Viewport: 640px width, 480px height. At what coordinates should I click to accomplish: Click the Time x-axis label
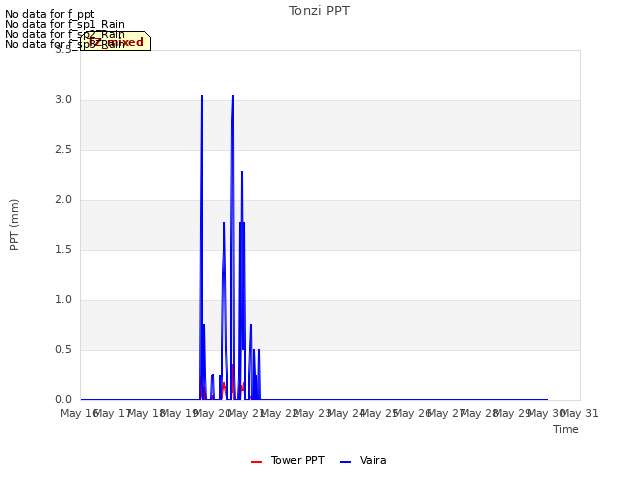565,429
